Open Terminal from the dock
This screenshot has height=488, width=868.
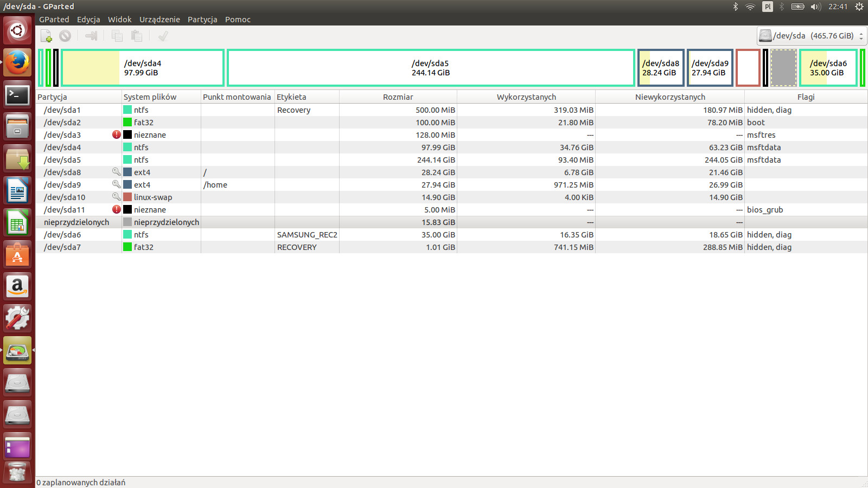pyautogui.click(x=17, y=95)
